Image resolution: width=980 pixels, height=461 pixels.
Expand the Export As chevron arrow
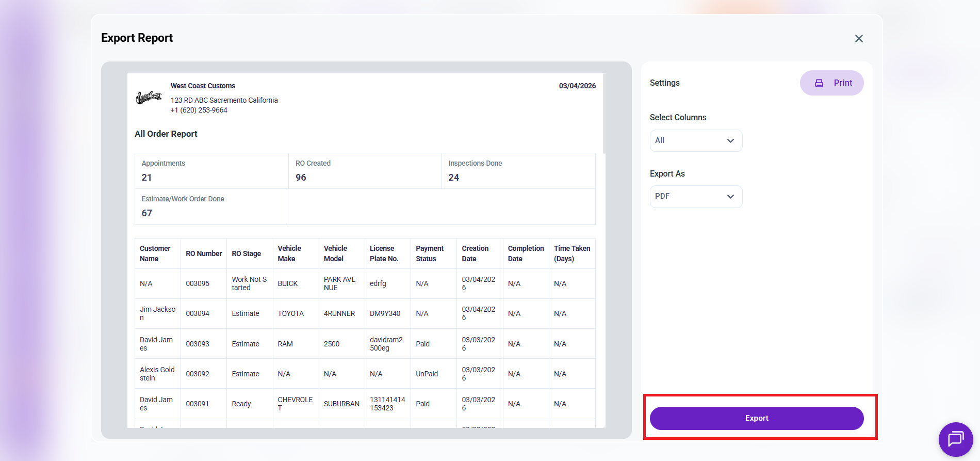730,197
